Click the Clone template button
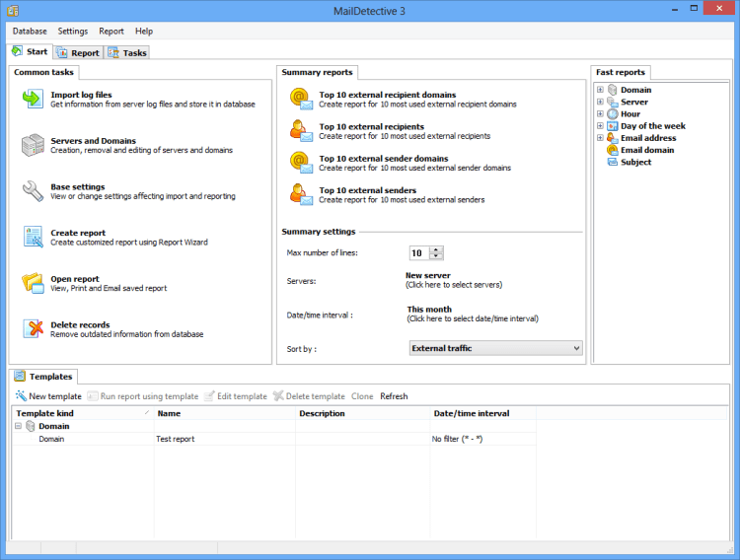 click(x=362, y=396)
